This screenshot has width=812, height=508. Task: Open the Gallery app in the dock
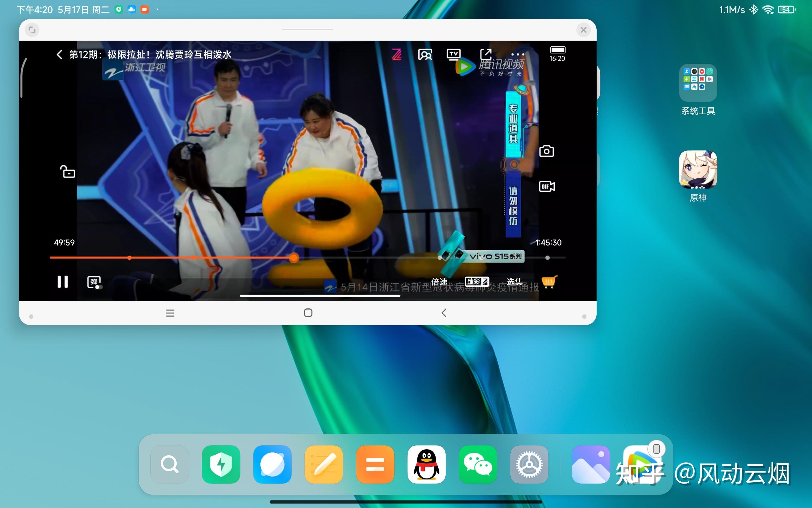pyautogui.click(x=591, y=464)
